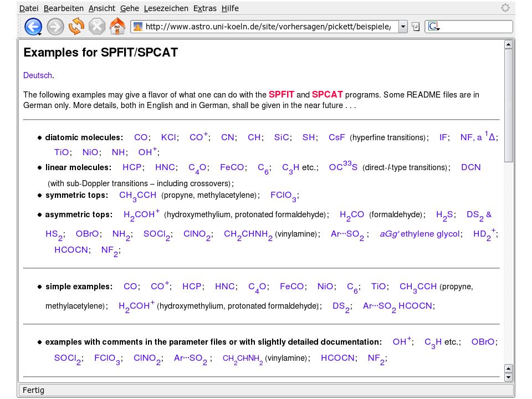Open the Lesezeichen menu
The image size is (532, 399).
click(166, 8)
